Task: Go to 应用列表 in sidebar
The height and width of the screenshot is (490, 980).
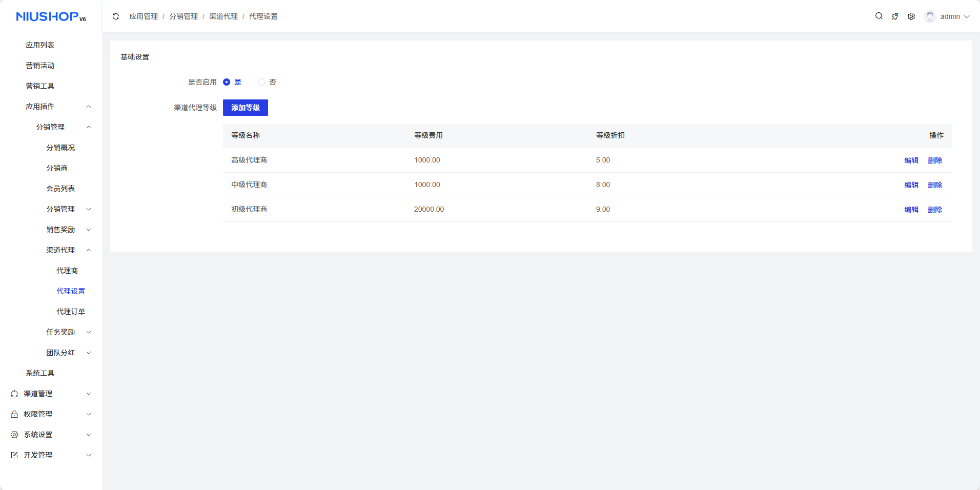Action: 40,45
